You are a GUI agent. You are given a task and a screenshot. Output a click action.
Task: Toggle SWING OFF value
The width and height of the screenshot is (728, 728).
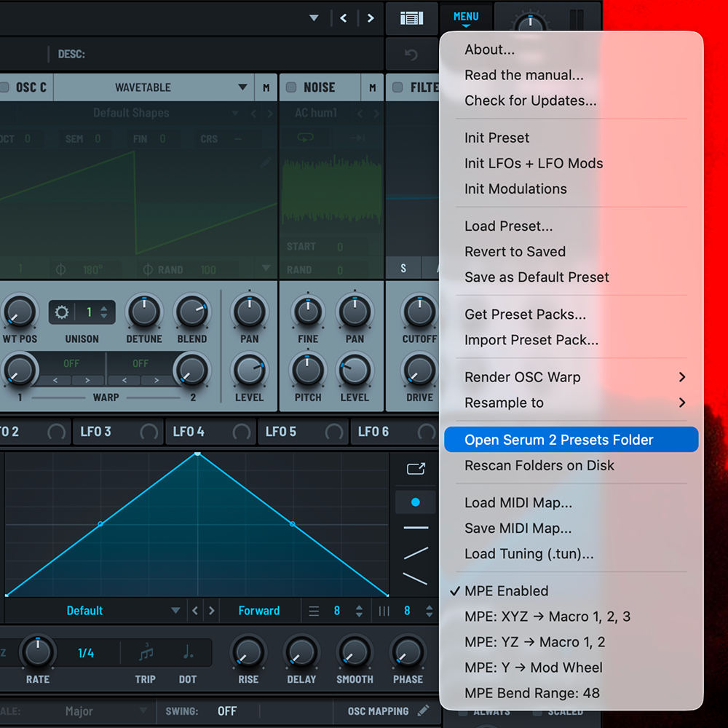point(227,711)
